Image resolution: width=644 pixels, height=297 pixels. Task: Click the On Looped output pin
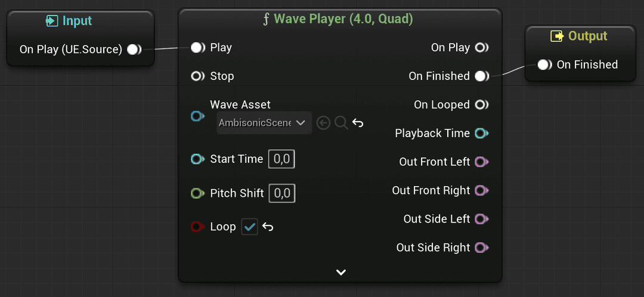click(482, 105)
